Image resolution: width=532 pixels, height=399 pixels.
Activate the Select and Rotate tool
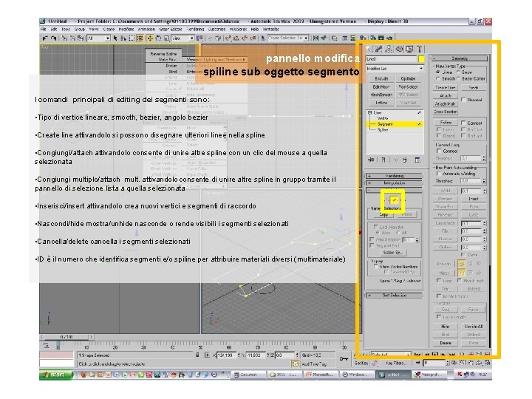point(158,38)
